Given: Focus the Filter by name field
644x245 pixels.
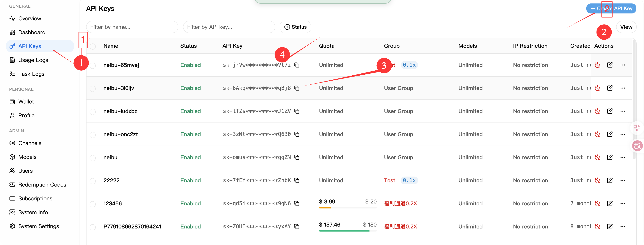Looking at the screenshot, I should point(132,27).
